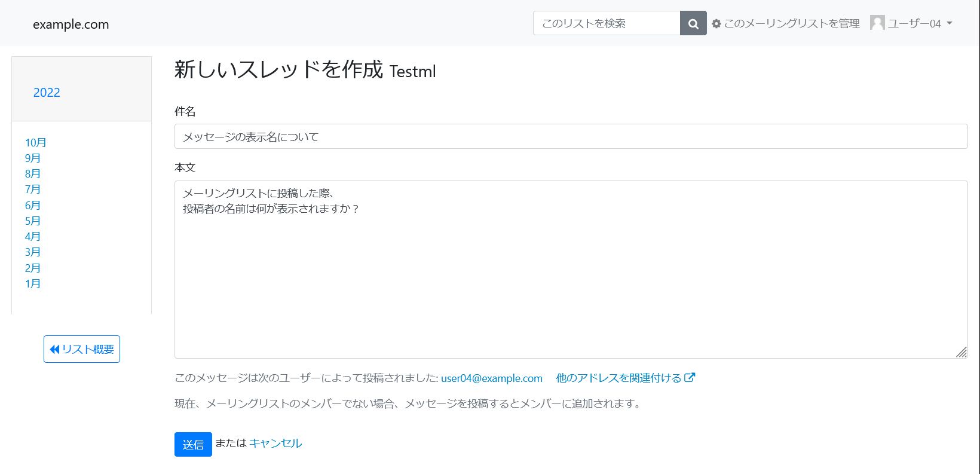Viewport: 980px width, 474px height.
Task: Click the note about メンバーに追加されます
Action: pos(409,403)
